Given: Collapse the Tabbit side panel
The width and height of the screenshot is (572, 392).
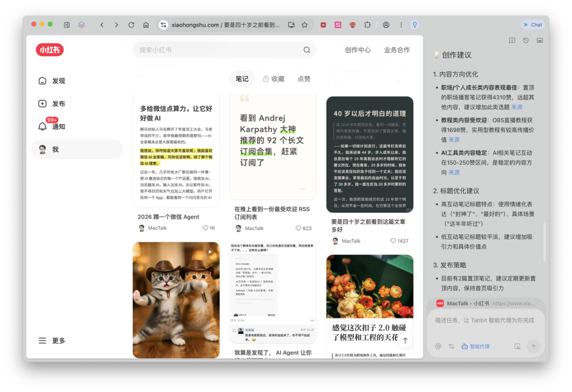Looking at the screenshot, I should (538, 40).
